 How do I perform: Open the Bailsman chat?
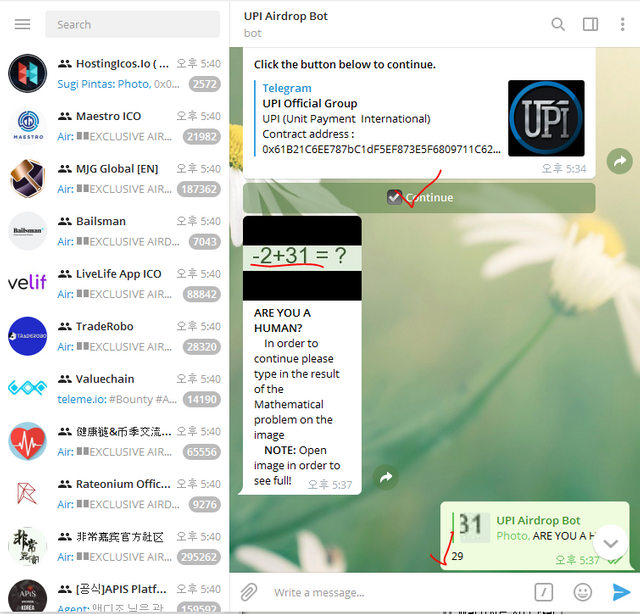click(115, 231)
